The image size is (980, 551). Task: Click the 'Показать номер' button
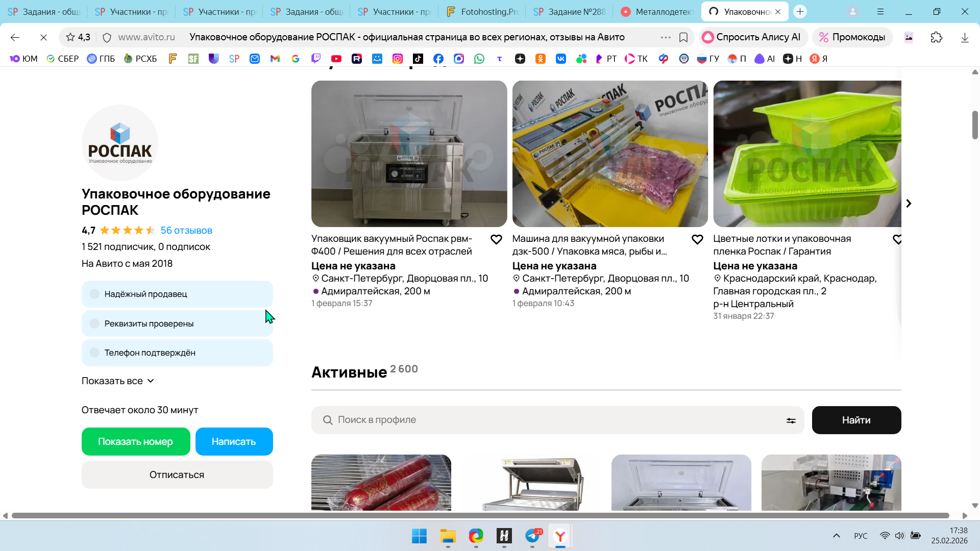(x=135, y=442)
